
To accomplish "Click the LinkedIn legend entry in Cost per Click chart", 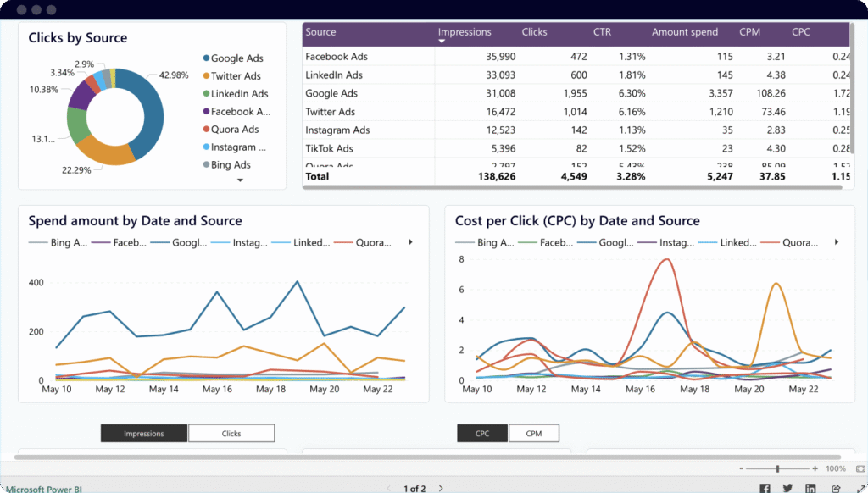I will pos(727,242).
